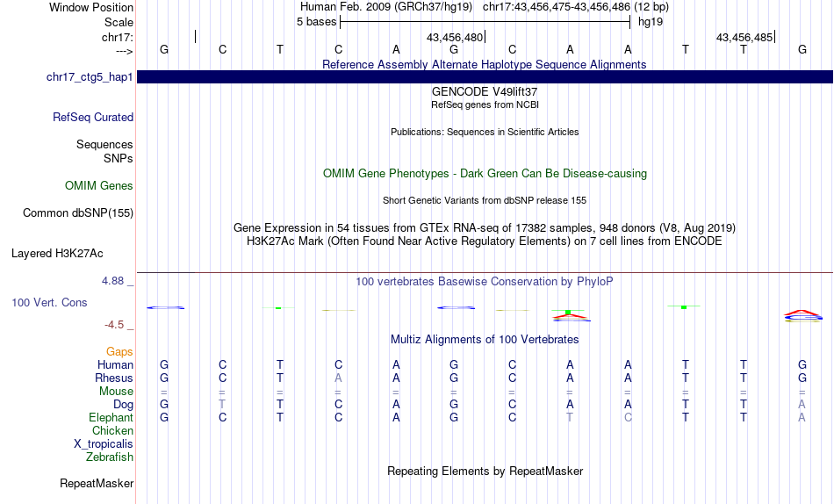The image size is (834, 504).
Task: Click the GTEx Gene Expression track title
Action: coord(485,227)
